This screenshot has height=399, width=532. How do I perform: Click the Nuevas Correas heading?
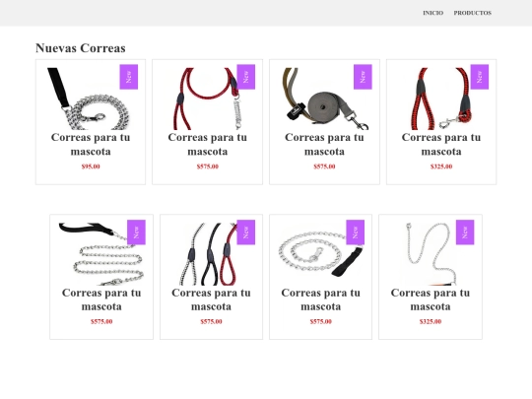pos(81,48)
